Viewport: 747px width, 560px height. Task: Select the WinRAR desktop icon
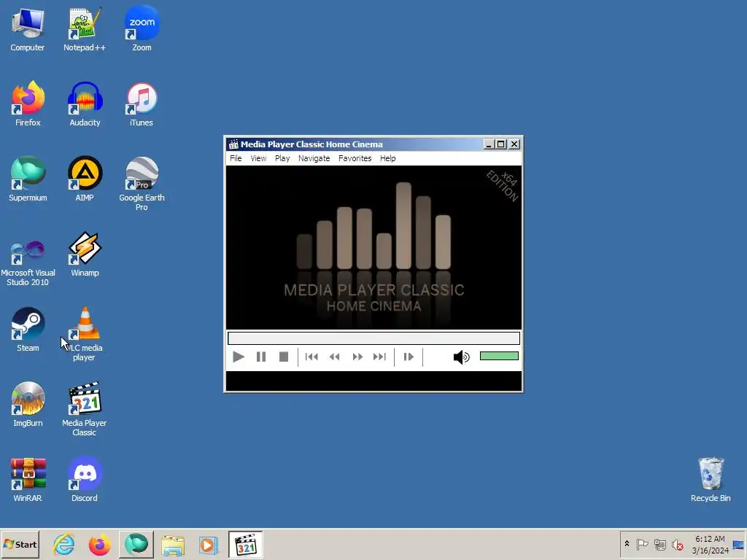pyautogui.click(x=28, y=480)
